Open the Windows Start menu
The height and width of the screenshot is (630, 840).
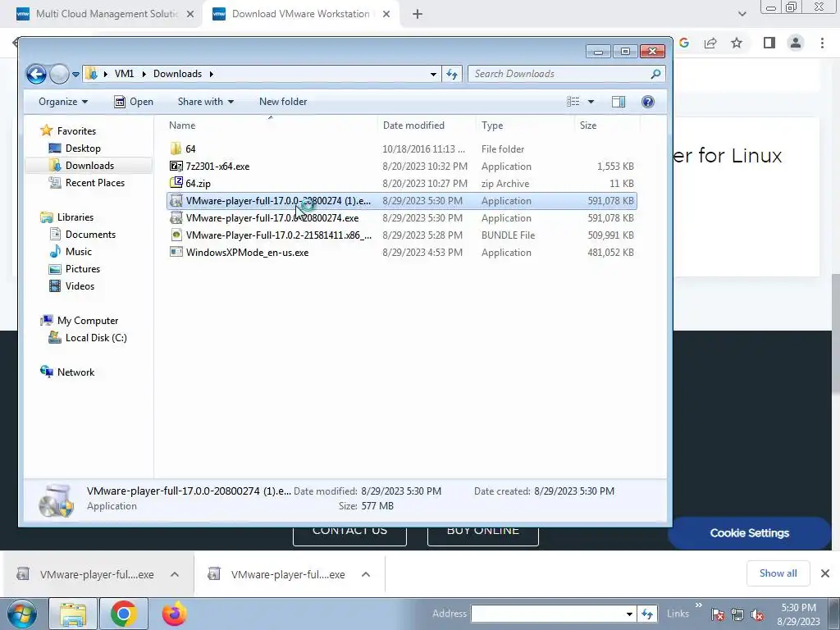[22, 614]
